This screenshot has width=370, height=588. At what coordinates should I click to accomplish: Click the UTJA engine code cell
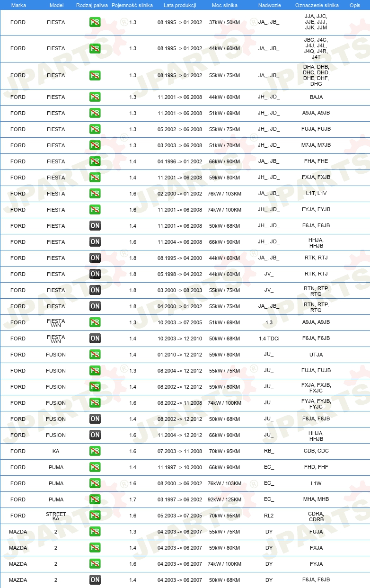pos(316,355)
